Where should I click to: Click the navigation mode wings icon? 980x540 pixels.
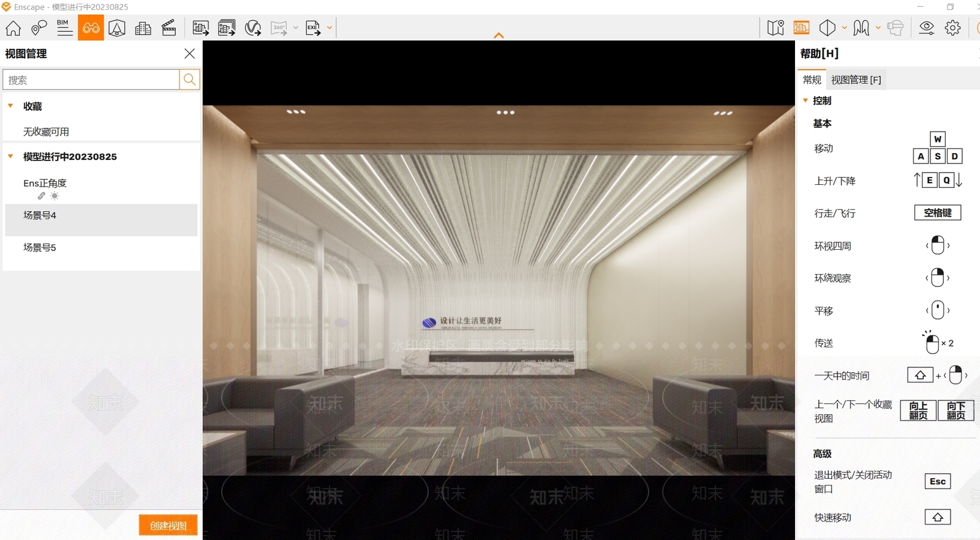pos(861,28)
